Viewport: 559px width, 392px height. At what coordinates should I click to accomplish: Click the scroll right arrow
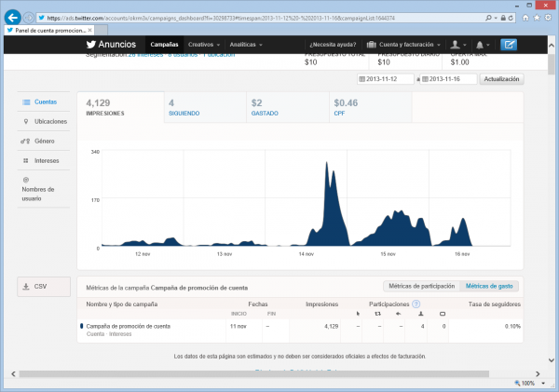[x=538, y=373]
